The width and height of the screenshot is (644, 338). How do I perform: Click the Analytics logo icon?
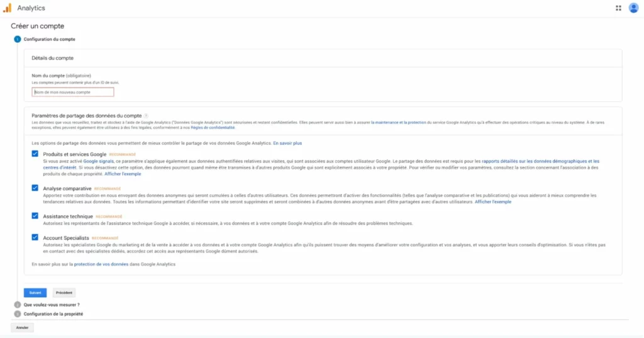(8, 8)
